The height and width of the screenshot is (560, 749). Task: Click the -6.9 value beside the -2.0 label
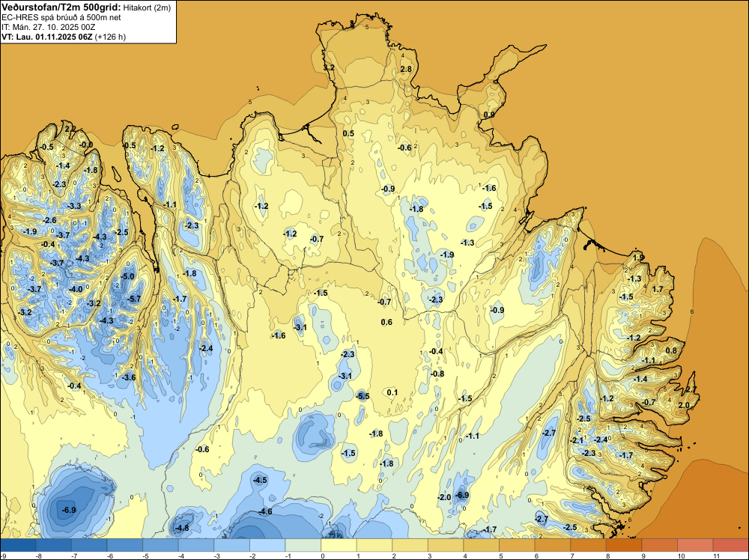[x=462, y=495]
